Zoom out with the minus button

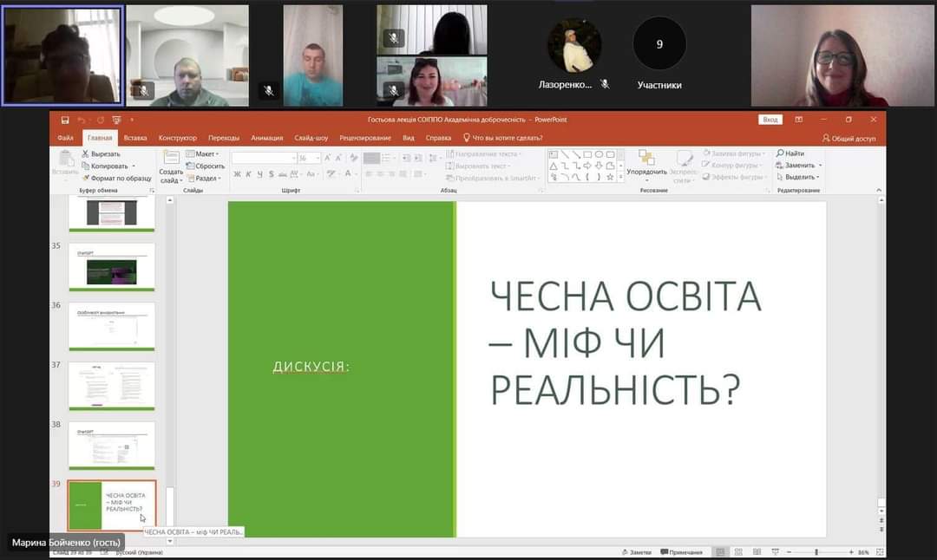(790, 552)
